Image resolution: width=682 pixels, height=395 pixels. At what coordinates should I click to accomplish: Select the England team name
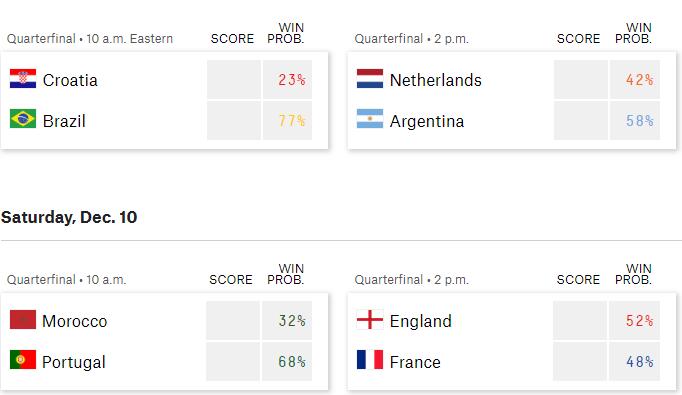(421, 321)
